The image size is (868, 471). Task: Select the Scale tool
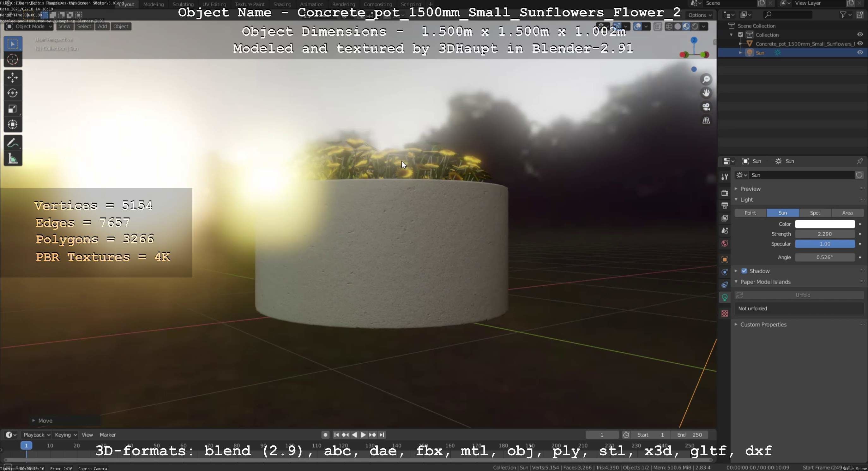pyautogui.click(x=13, y=109)
